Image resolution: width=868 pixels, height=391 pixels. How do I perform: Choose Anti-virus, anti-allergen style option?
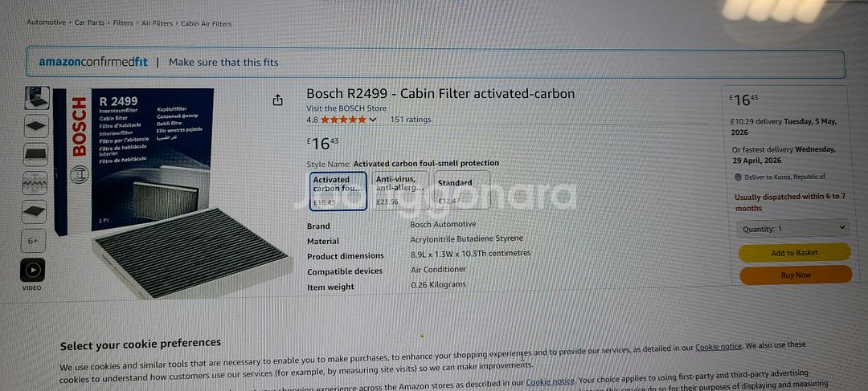pos(399,190)
